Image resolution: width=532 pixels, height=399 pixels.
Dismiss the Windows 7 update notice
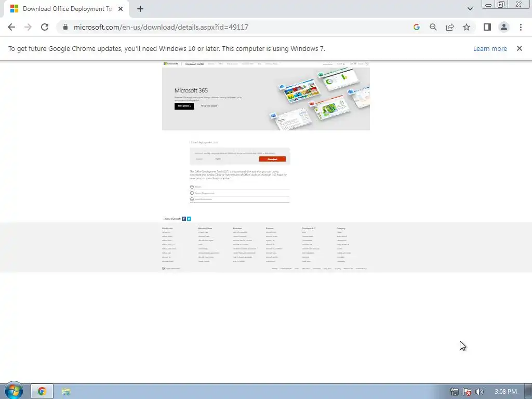(x=520, y=48)
